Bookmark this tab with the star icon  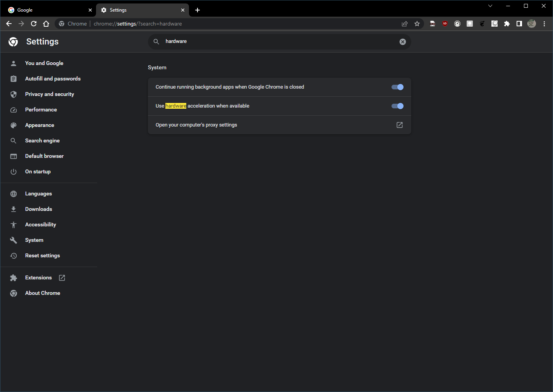(x=417, y=24)
